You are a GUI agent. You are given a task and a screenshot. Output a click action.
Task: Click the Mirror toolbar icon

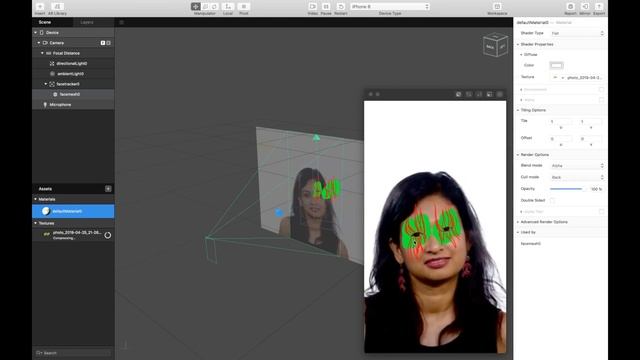coord(585,7)
